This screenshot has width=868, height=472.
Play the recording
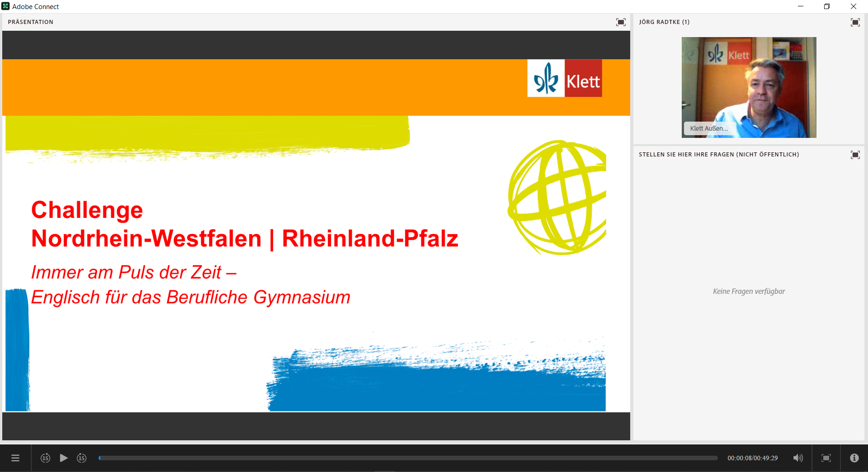click(64, 458)
